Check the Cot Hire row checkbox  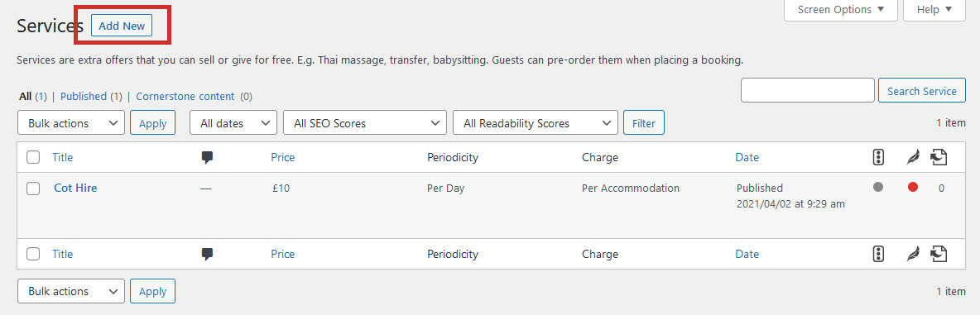click(x=33, y=189)
